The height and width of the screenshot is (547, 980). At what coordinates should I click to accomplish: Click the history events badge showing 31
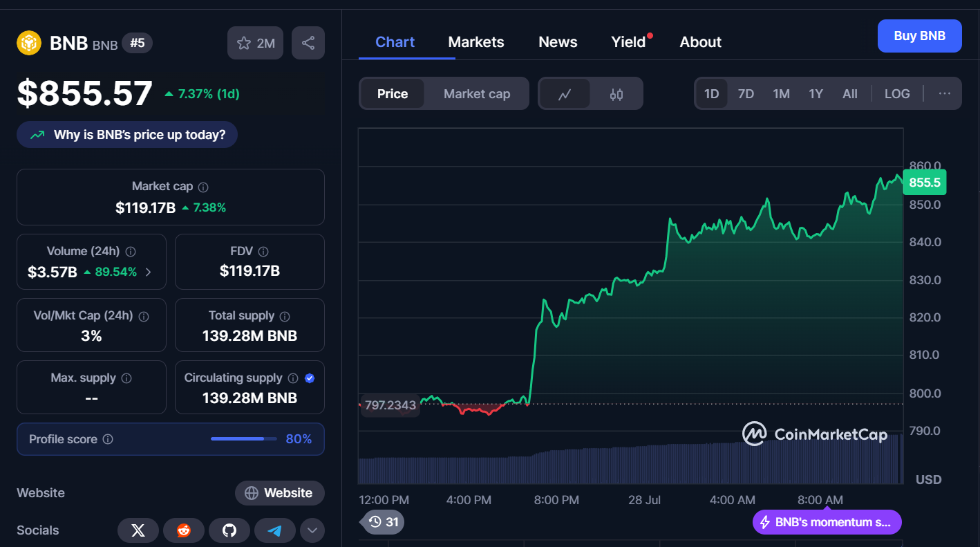pyautogui.click(x=384, y=522)
